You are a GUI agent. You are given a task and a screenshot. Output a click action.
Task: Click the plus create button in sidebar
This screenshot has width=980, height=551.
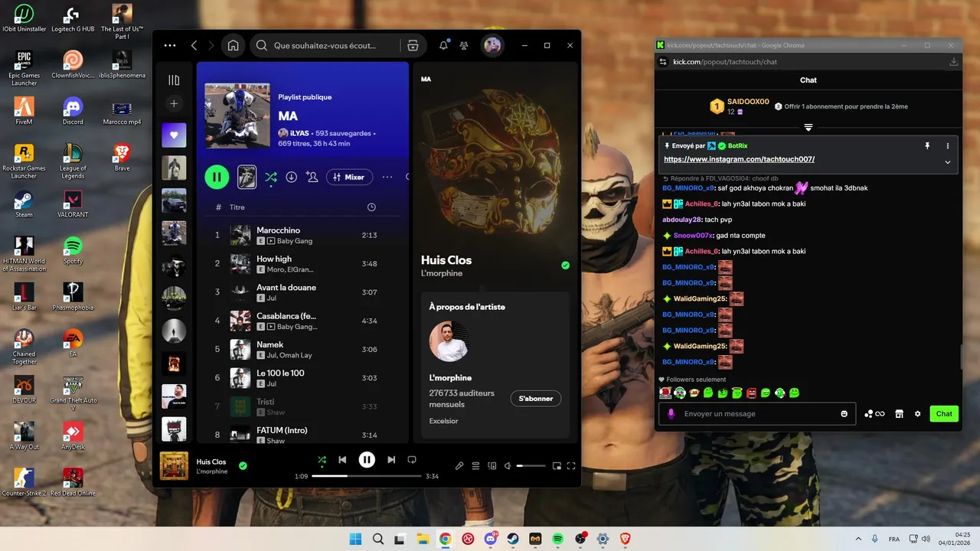tap(174, 103)
